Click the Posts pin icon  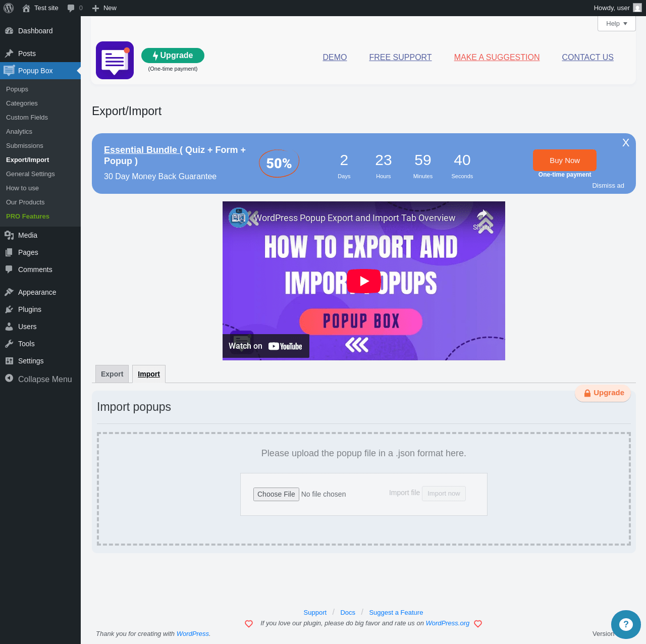click(9, 53)
